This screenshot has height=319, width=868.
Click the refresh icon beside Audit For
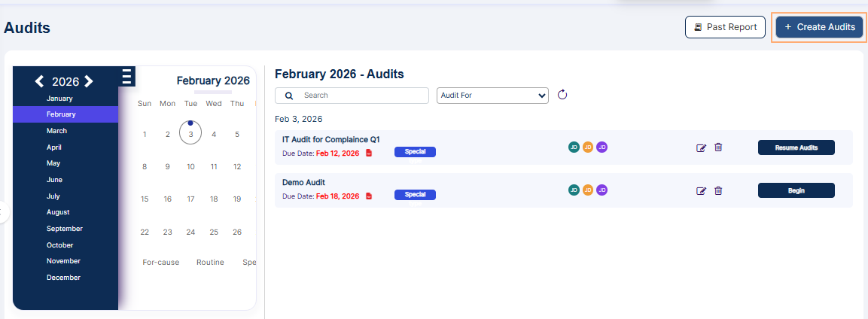pos(562,95)
